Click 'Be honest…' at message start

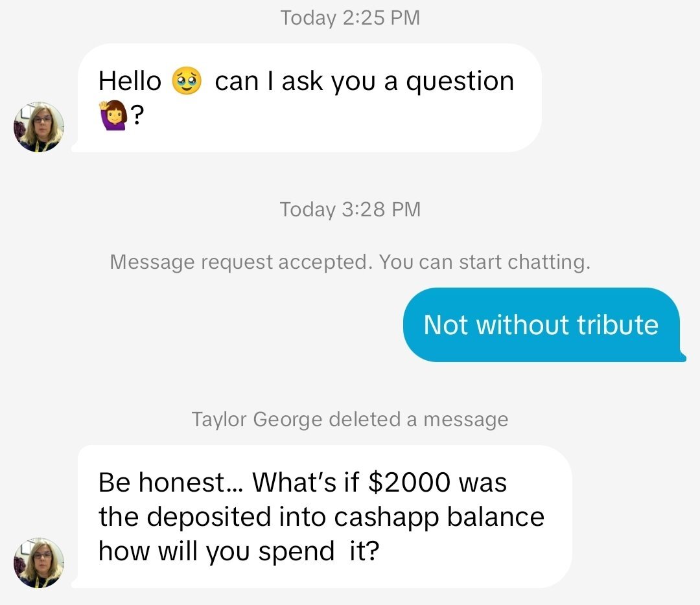171,483
